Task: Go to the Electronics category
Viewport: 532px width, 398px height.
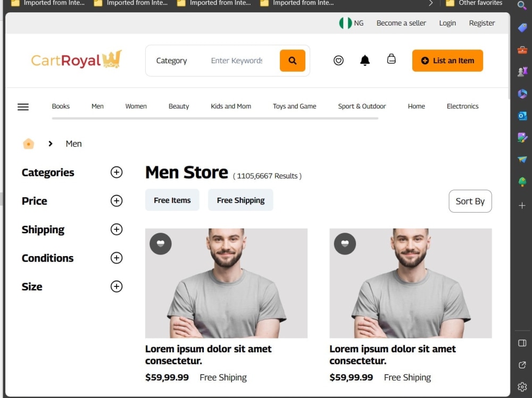Action: [462, 106]
